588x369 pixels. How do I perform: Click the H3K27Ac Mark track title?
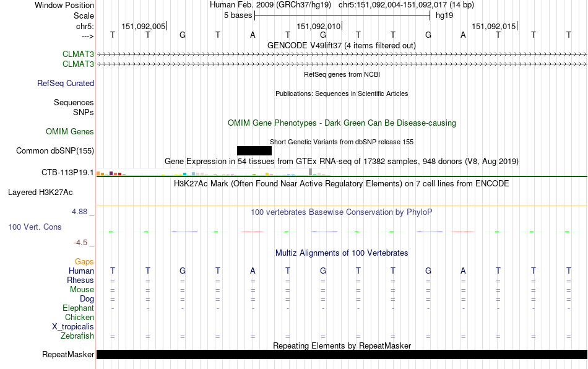[342, 183]
